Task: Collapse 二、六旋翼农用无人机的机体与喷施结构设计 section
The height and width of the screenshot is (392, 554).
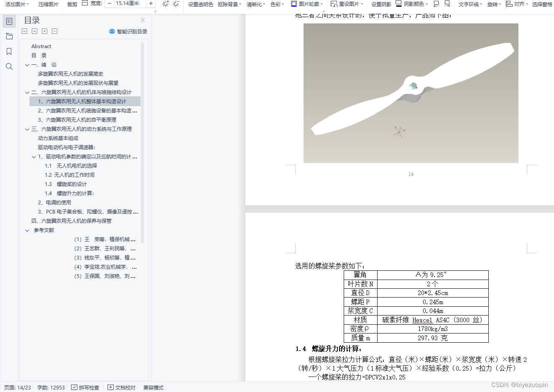Action: (27, 92)
